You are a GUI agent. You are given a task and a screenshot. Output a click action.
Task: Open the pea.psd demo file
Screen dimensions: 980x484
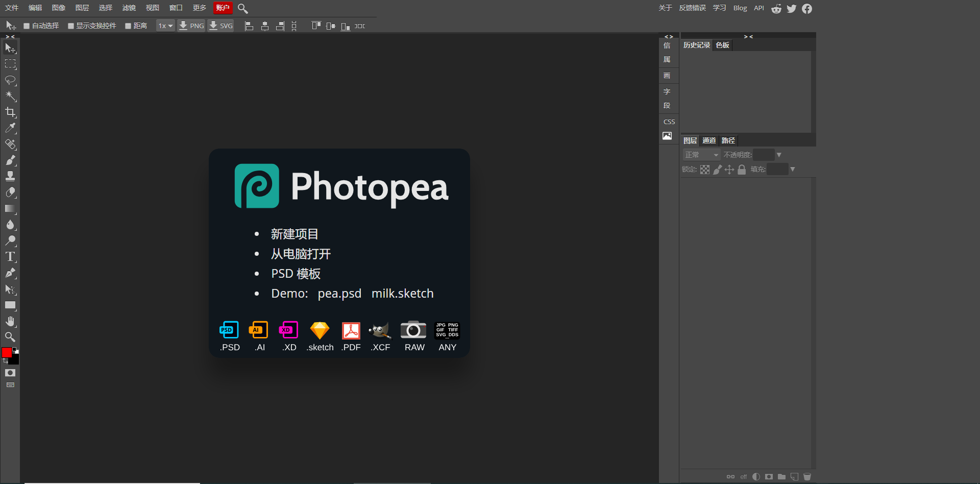339,294
